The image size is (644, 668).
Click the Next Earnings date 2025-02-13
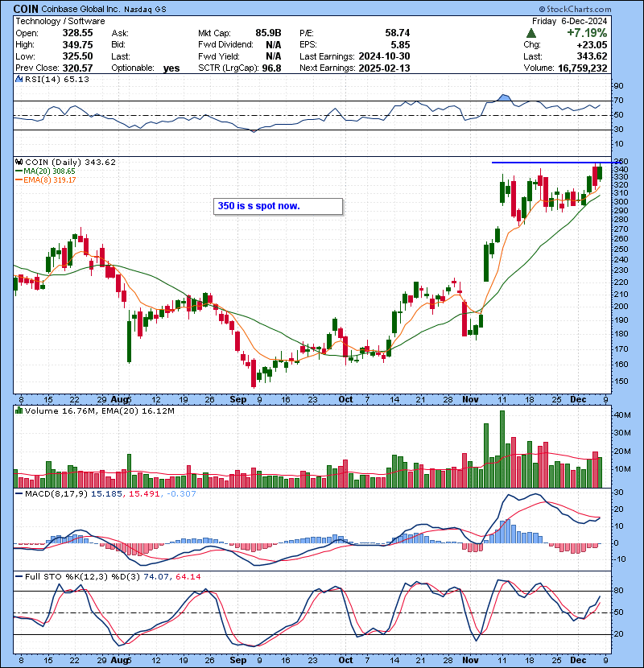(x=384, y=68)
